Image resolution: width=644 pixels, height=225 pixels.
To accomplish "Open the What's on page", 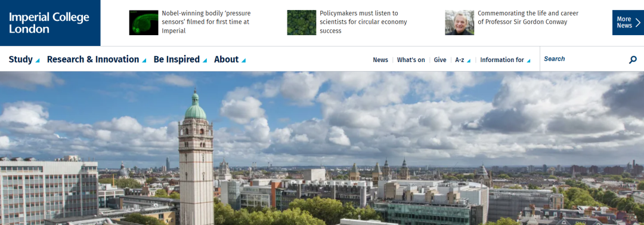I will click(411, 60).
